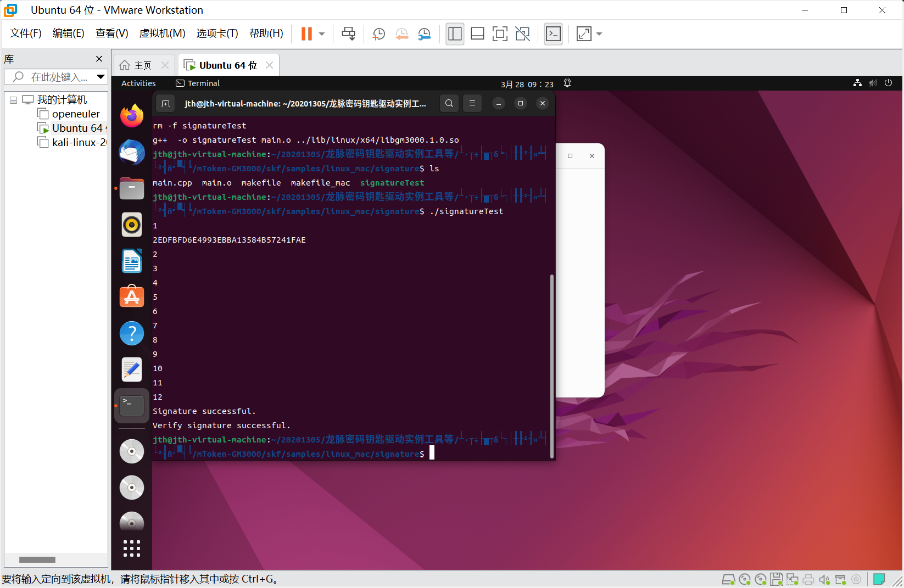Click the stretch guest display icon

click(584, 34)
